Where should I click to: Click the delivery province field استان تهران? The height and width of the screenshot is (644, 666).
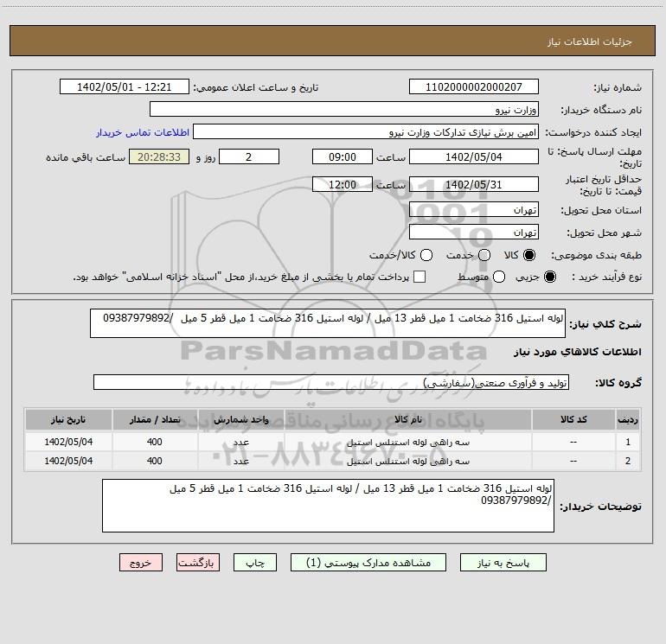[x=474, y=209]
